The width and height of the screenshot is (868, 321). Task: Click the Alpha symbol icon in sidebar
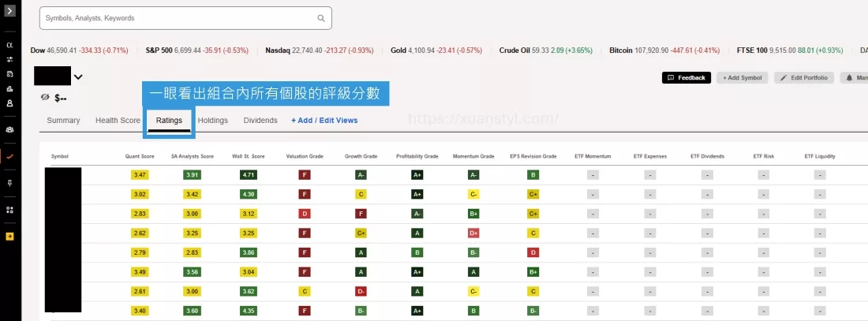[x=9, y=46]
